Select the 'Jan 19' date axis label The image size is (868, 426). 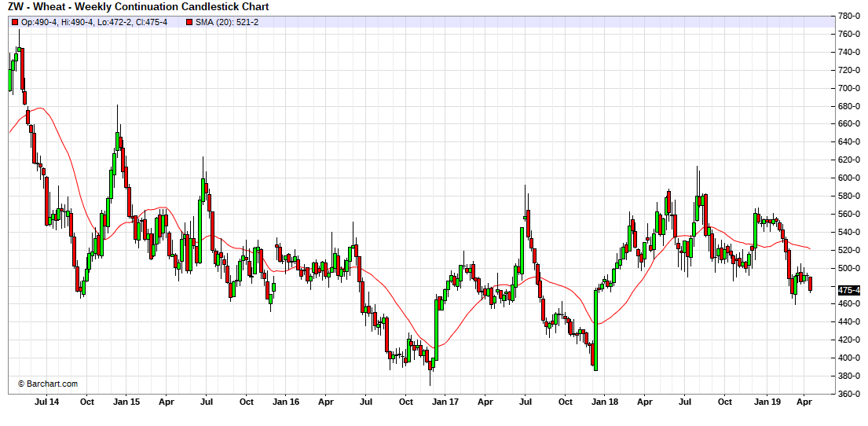coord(764,402)
